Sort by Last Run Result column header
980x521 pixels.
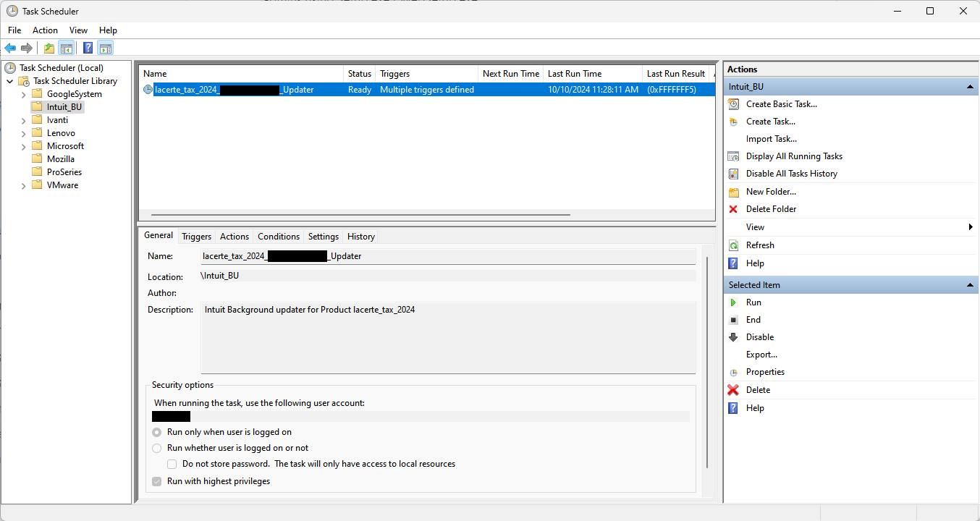click(x=676, y=74)
